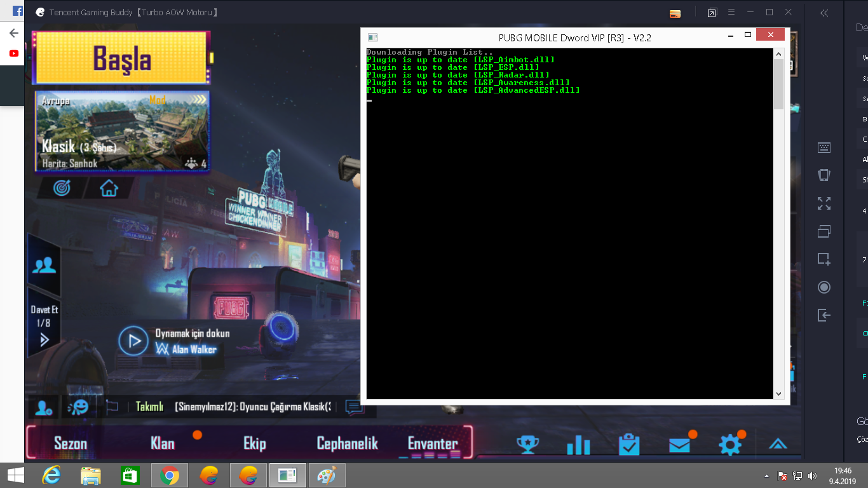Open the mail envelope icon

pyautogui.click(x=679, y=445)
